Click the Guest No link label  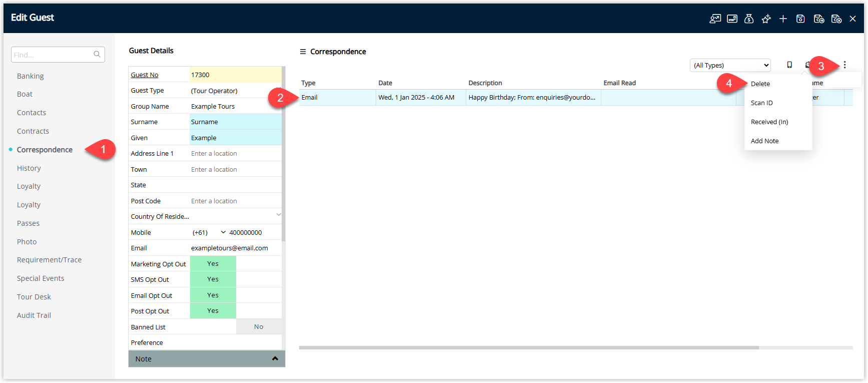(145, 75)
